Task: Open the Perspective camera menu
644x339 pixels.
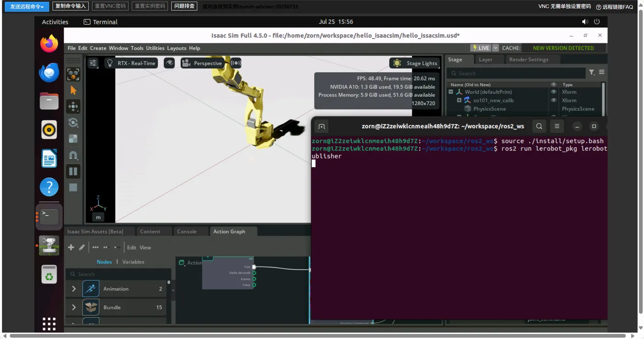Action: pos(202,63)
